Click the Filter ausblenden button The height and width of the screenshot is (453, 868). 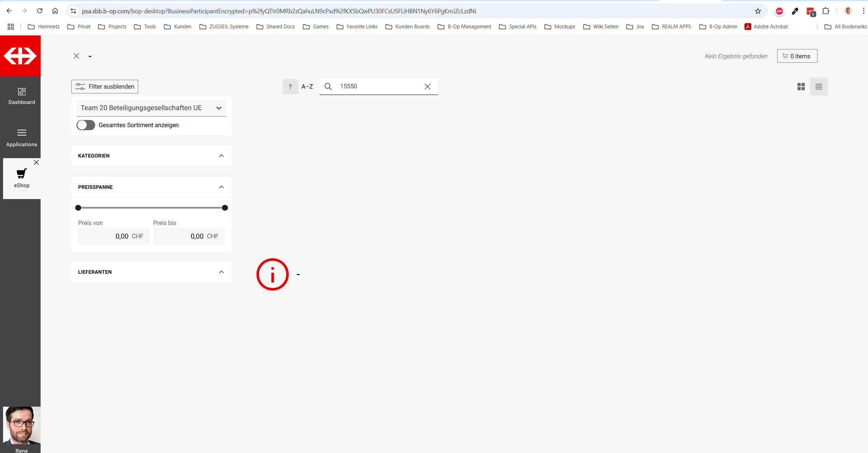tap(105, 87)
